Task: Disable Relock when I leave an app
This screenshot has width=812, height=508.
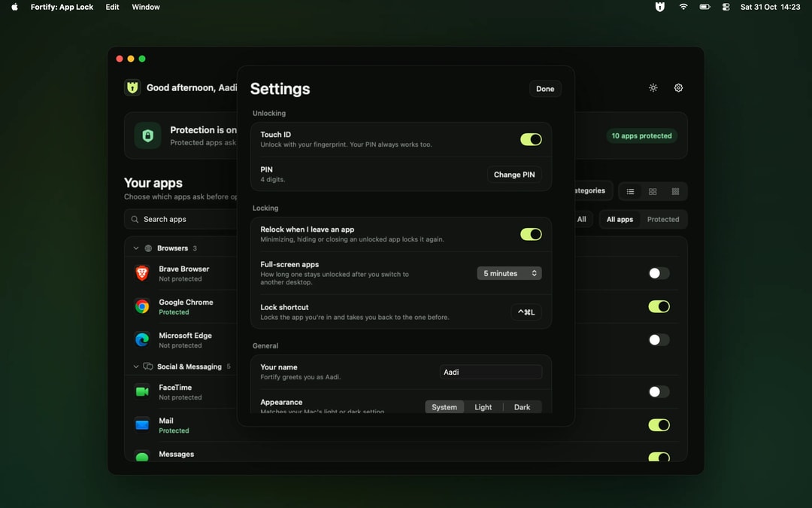Action: [531, 234]
